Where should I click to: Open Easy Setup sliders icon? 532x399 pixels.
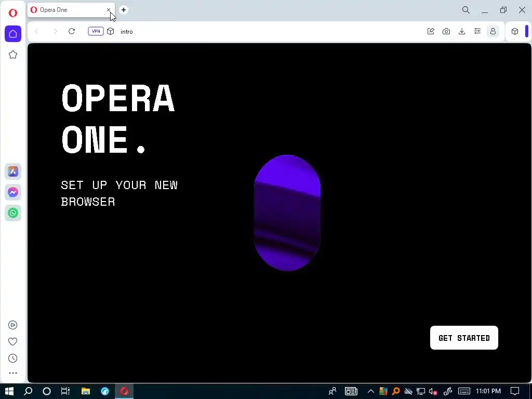click(477, 31)
